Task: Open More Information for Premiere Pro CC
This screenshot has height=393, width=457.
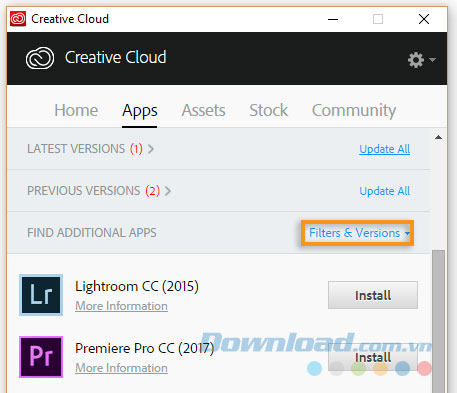Action: 121,368
